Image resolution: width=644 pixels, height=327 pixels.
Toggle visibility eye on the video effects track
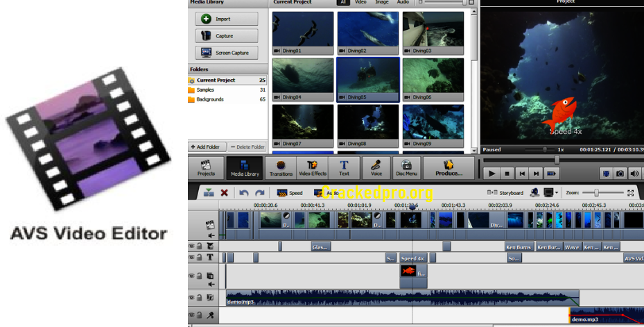191,246
